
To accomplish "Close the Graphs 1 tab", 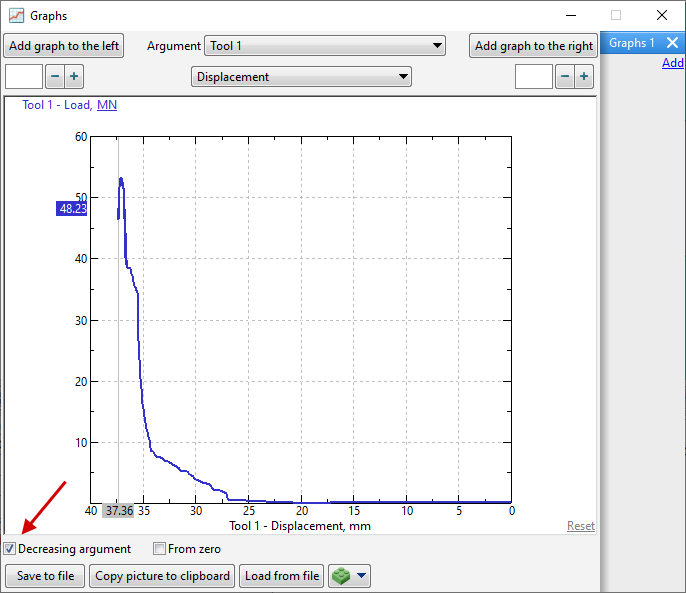I will [x=672, y=43].
